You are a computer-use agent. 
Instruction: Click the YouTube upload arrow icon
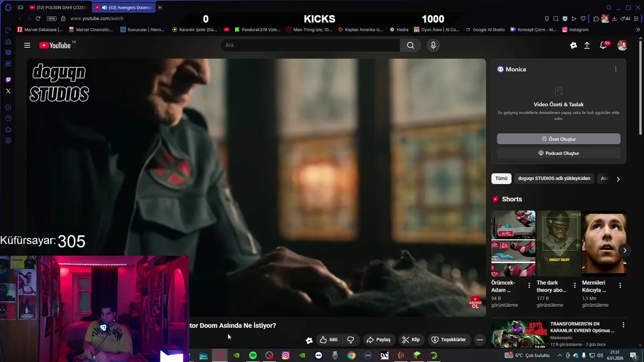click(587, 45)
